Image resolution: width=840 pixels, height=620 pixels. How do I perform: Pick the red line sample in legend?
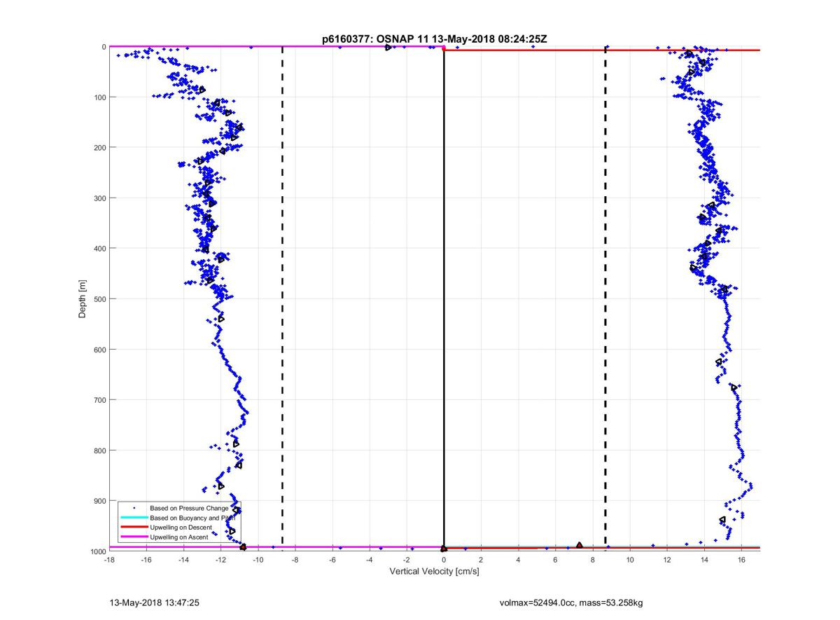133,528
